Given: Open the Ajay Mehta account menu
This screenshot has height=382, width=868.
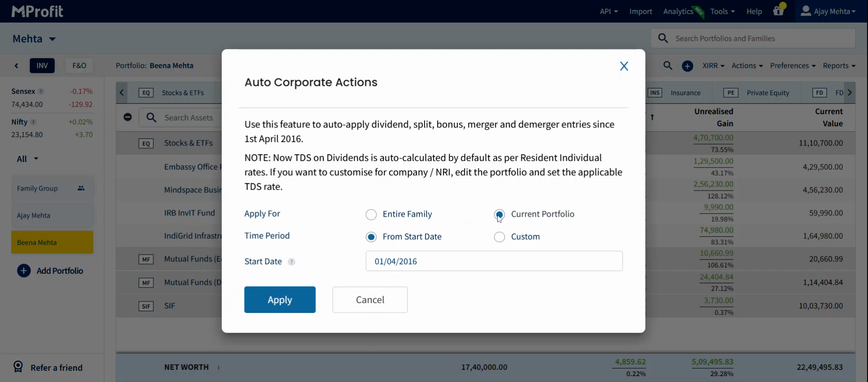Looking at the screenshot, I should [x=828, y=11].
